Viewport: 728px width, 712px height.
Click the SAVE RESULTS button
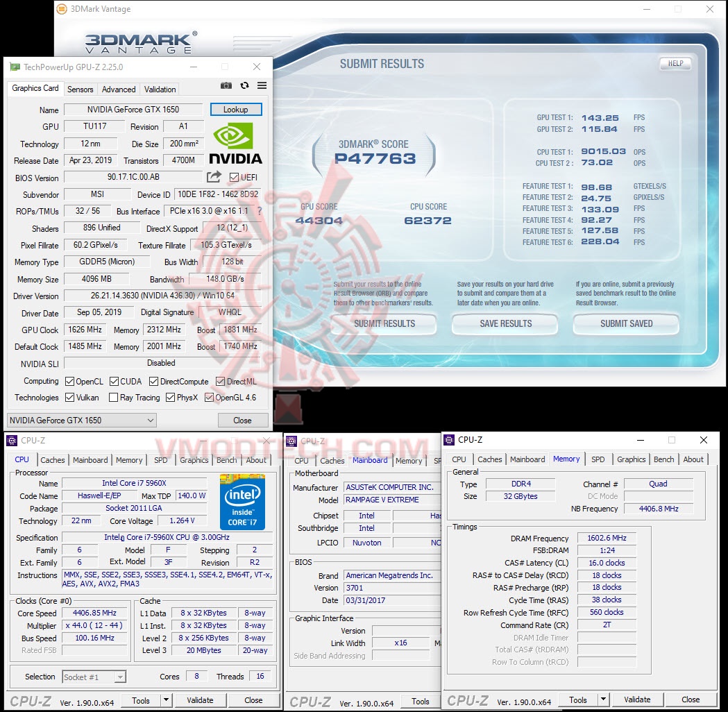pos(506,323)
